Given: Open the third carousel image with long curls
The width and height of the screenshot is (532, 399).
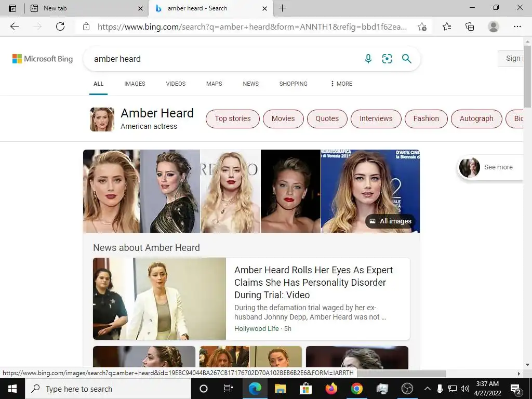Looking at the screenshot, I should point(230,191).
